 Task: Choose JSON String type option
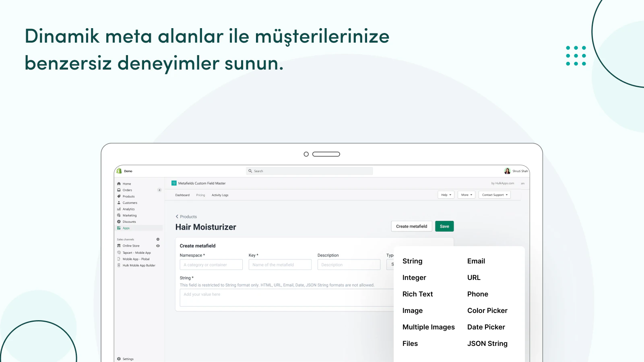487,344
